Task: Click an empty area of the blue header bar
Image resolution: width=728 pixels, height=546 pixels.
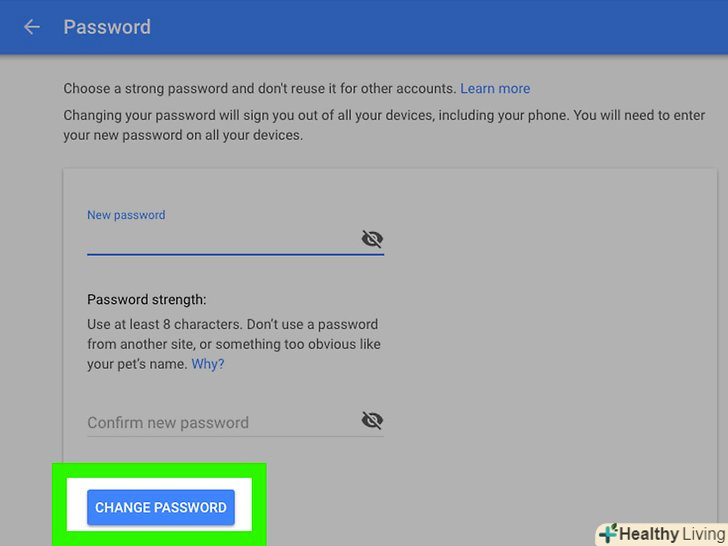Action: coord(450,27)
